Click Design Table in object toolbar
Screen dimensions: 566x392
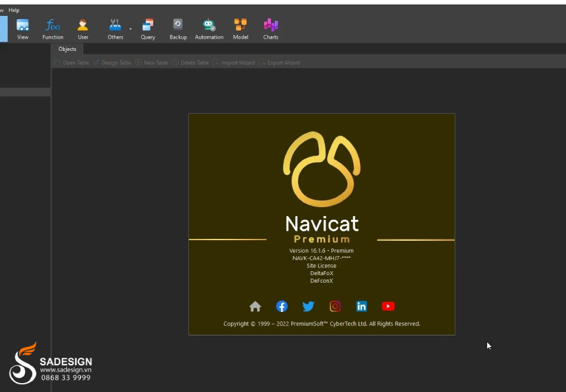coord(113,63)
